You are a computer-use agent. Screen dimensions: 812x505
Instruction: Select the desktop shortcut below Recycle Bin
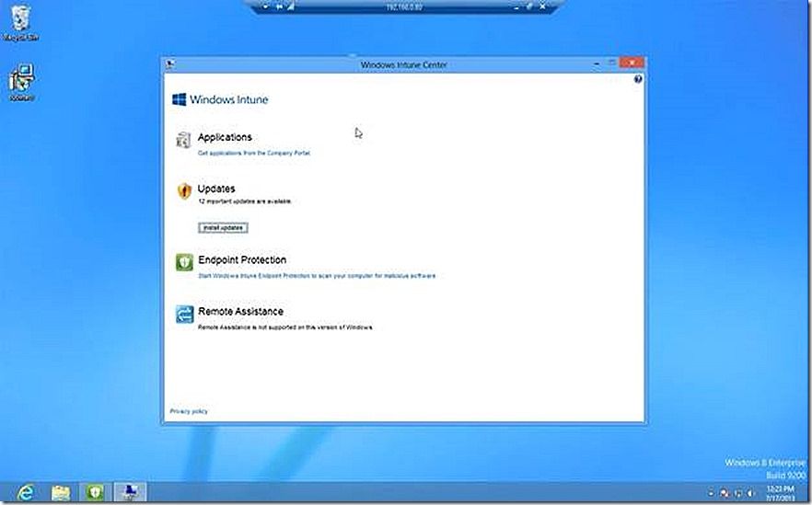pos(22,82)
